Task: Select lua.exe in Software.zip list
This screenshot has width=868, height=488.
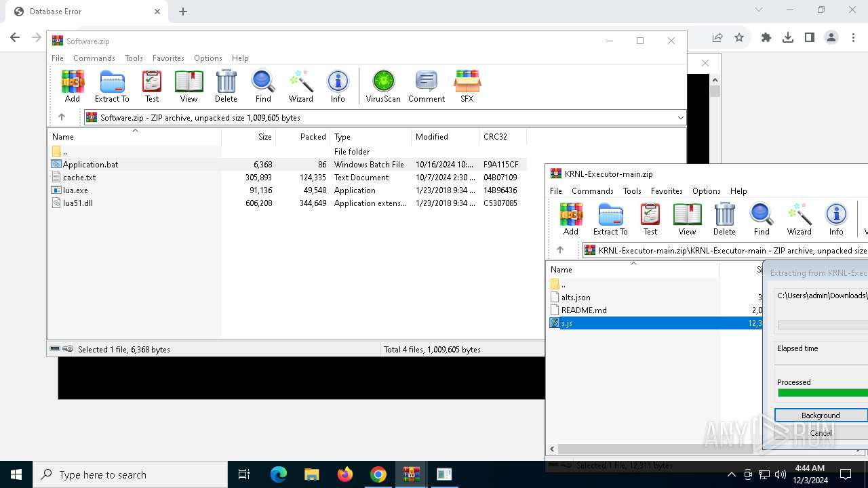Action: (75, 190)
